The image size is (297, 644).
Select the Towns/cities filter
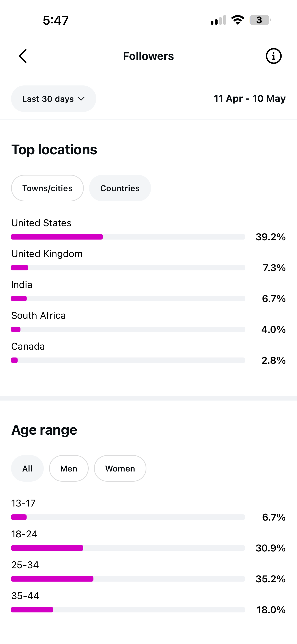pyautogui.click(x=47, y=188)
